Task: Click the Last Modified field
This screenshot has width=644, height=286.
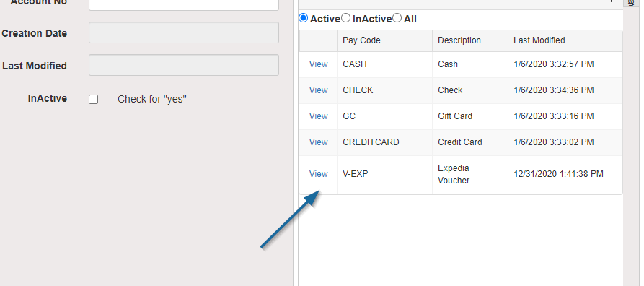Action: (x=184, y=65)
